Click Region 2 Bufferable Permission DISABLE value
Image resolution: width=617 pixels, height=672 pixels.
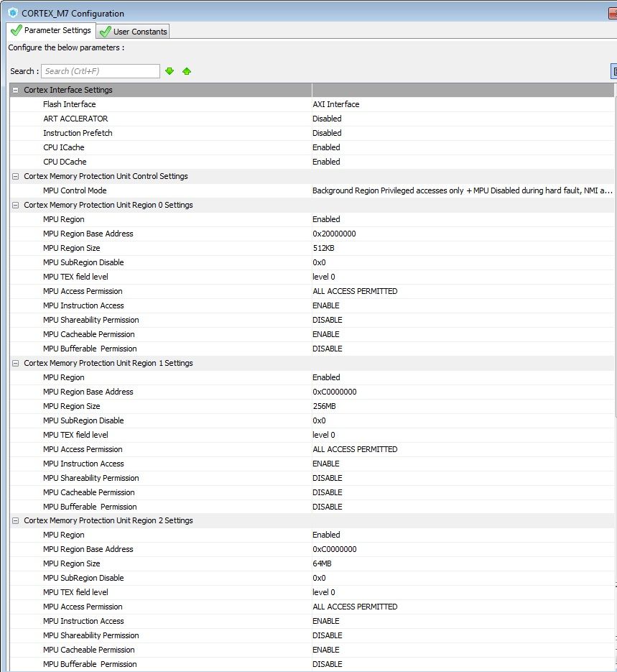[x=327, y=664]
